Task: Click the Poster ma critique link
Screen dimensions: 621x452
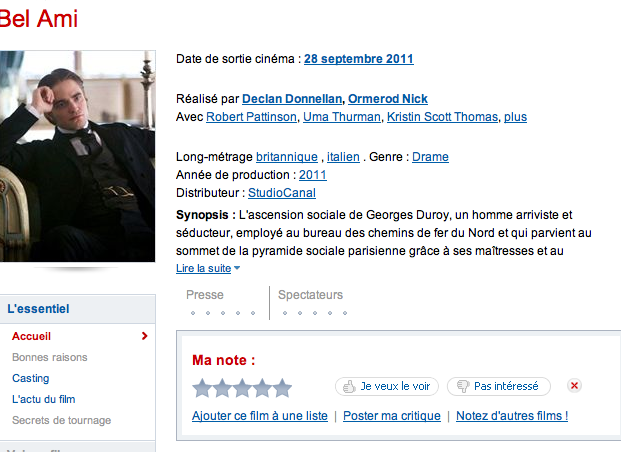Action: 391,416
